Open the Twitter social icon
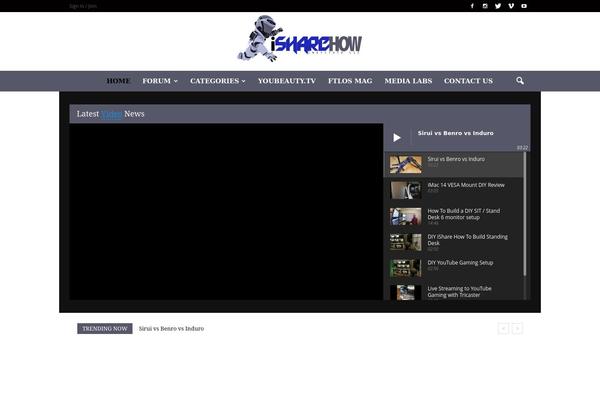600x400 pixels. pyautogui.click(x=498, y=6)
